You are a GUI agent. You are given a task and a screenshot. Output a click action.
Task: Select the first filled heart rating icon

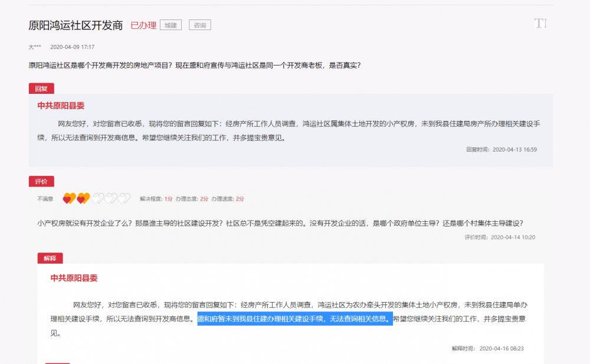[x=68, y=198]
